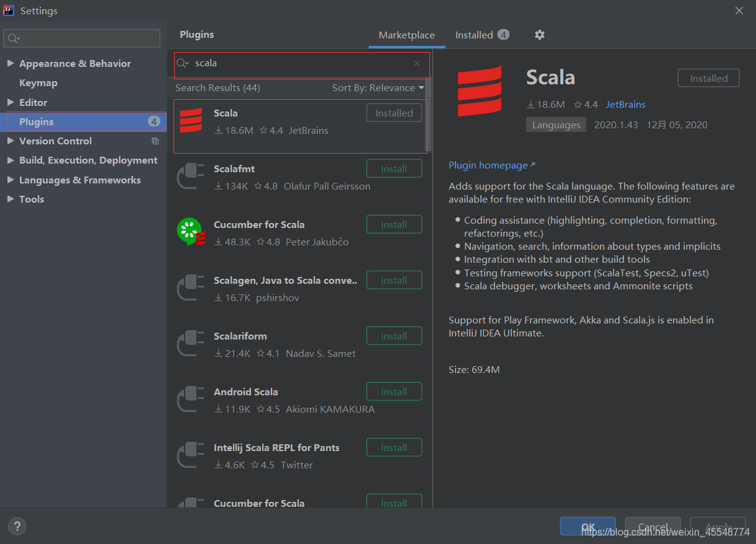Select the Scalafmt plugin name
This screenshot has width=756, height=544.
click(234, 169)
